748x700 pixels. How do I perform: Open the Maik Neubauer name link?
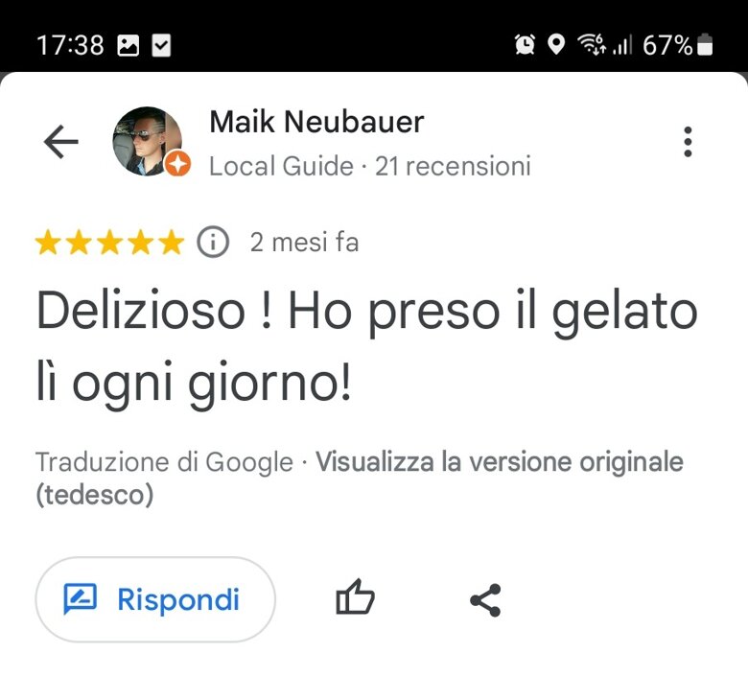click(316, 122)
